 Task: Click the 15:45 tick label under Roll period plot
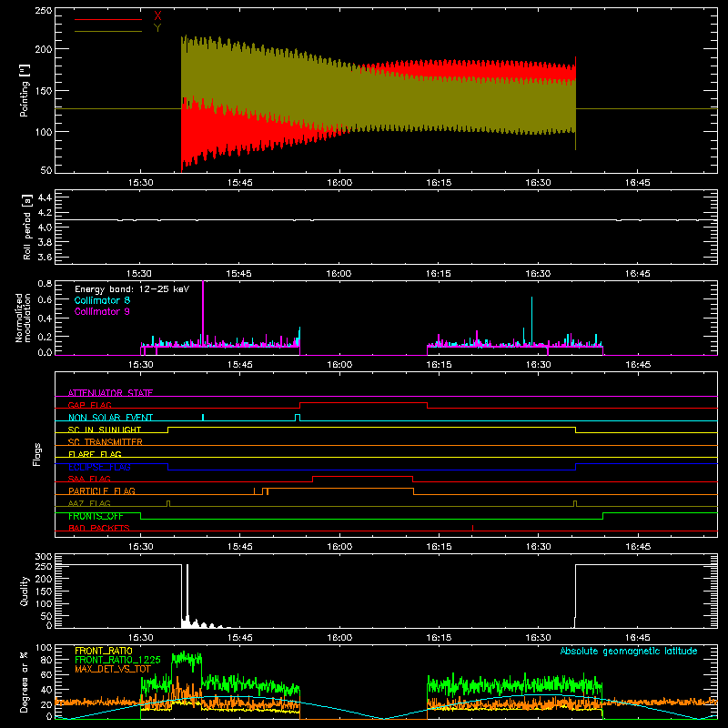pyautogui.click(x=238, y=274)
